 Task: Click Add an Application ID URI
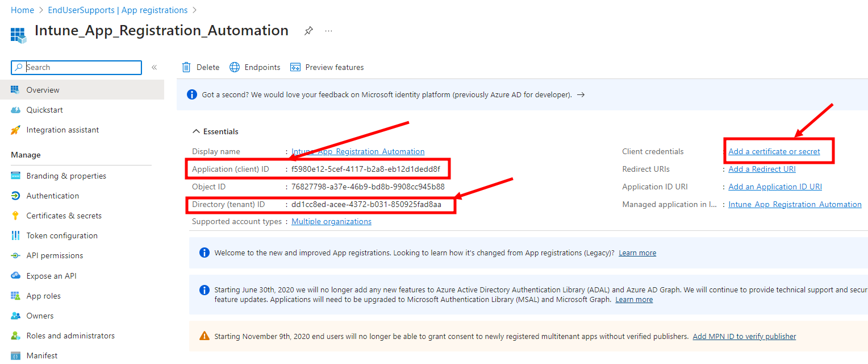point(775,187)
